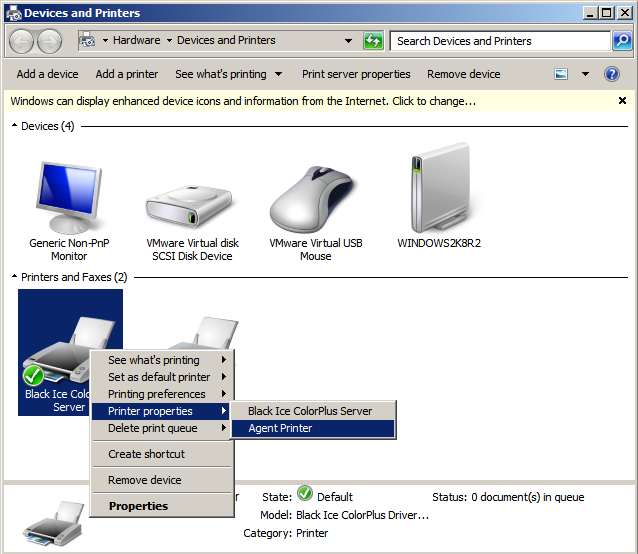
Task: Choose Create shortcut in the context menu
Action: [x=162, y=454]
